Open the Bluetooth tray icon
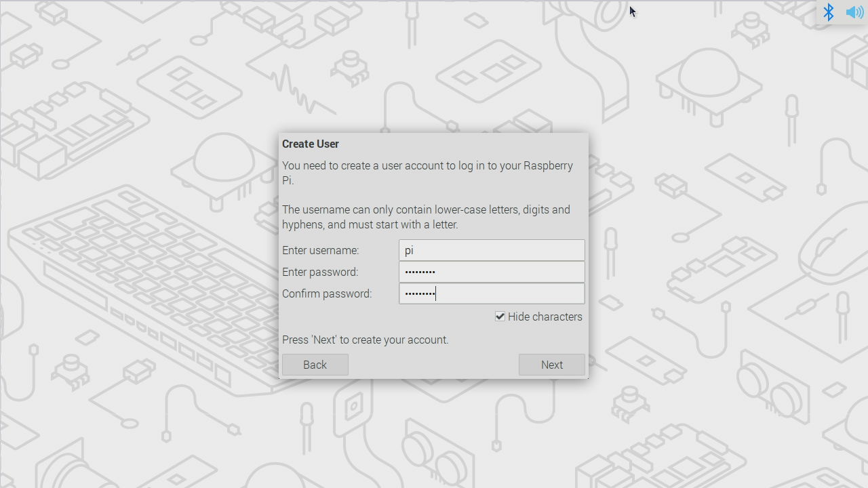This screenshot has width=868, height=488. 828,12
